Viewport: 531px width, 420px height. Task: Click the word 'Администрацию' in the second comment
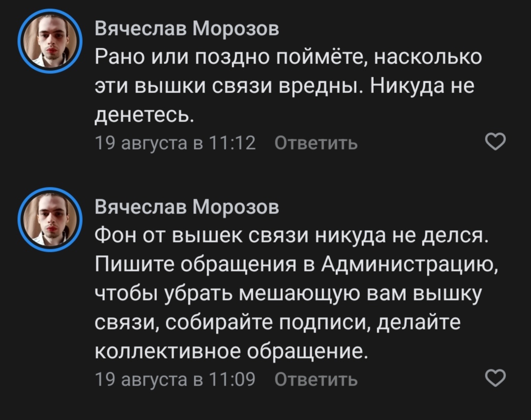pos(410,266)
